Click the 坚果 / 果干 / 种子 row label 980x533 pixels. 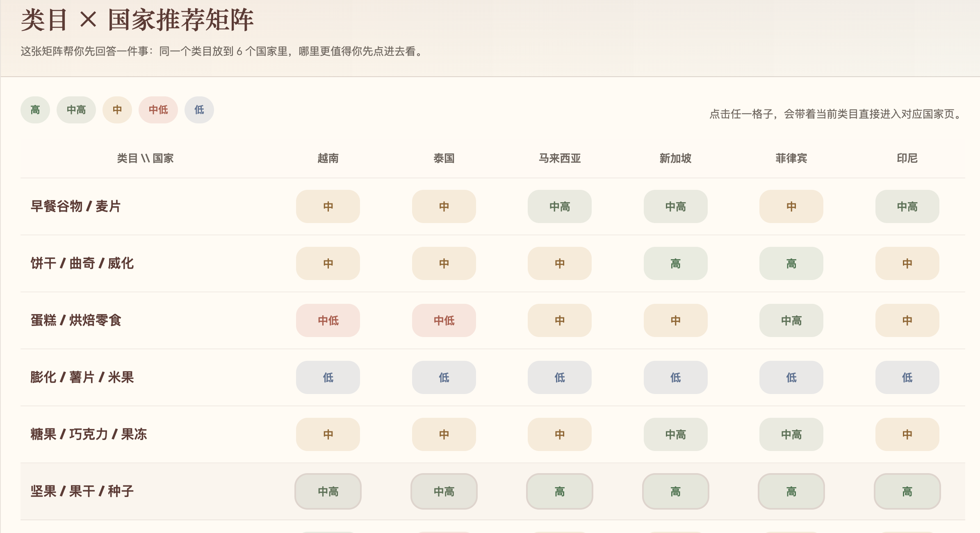(82, 491)
